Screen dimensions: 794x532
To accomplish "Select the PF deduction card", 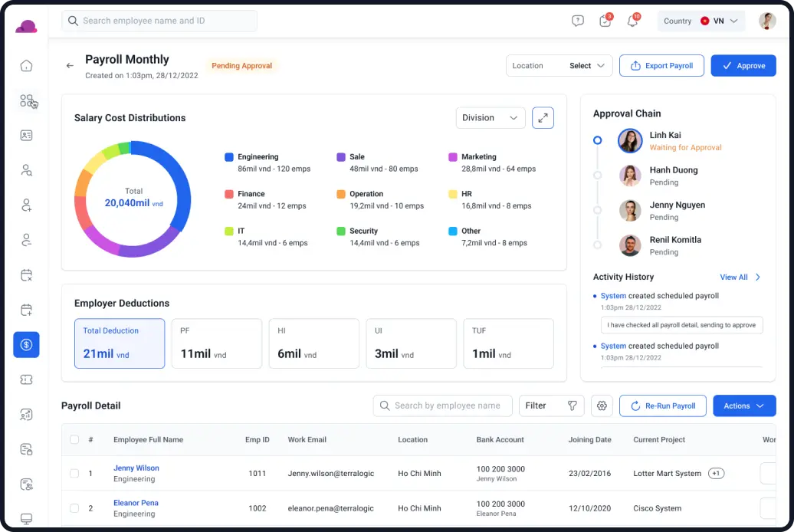I will [217, 343].
